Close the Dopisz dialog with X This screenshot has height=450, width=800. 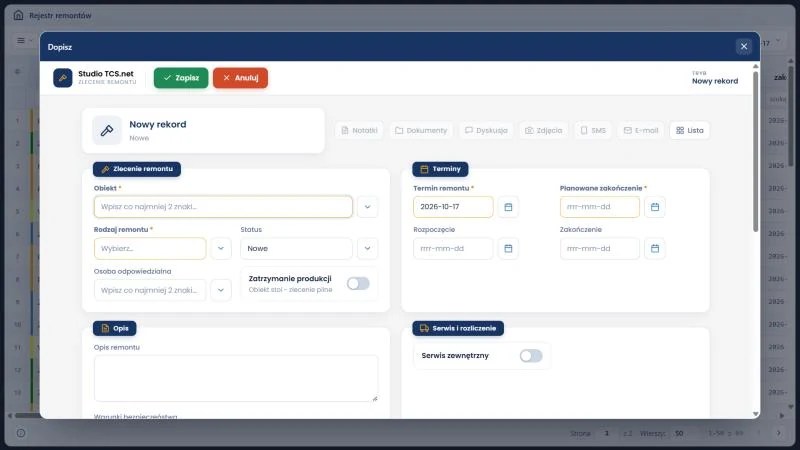coord(744,47)
